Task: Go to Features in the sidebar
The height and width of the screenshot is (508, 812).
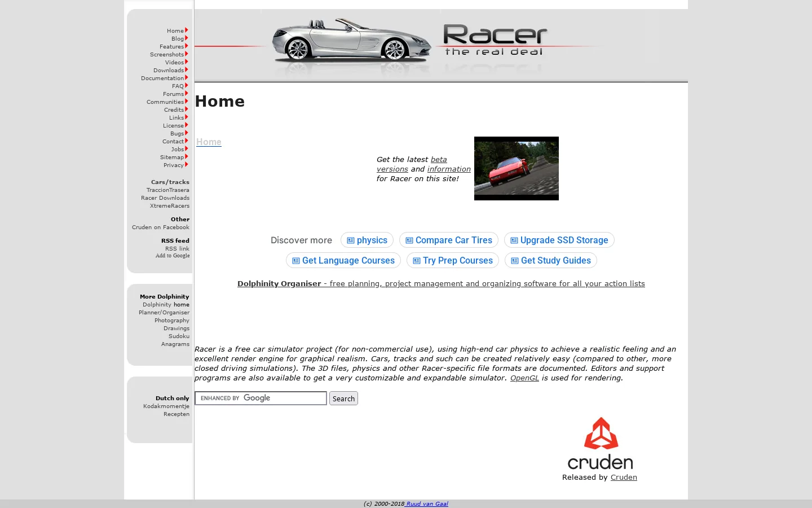Action: click(x=171, y=47)
